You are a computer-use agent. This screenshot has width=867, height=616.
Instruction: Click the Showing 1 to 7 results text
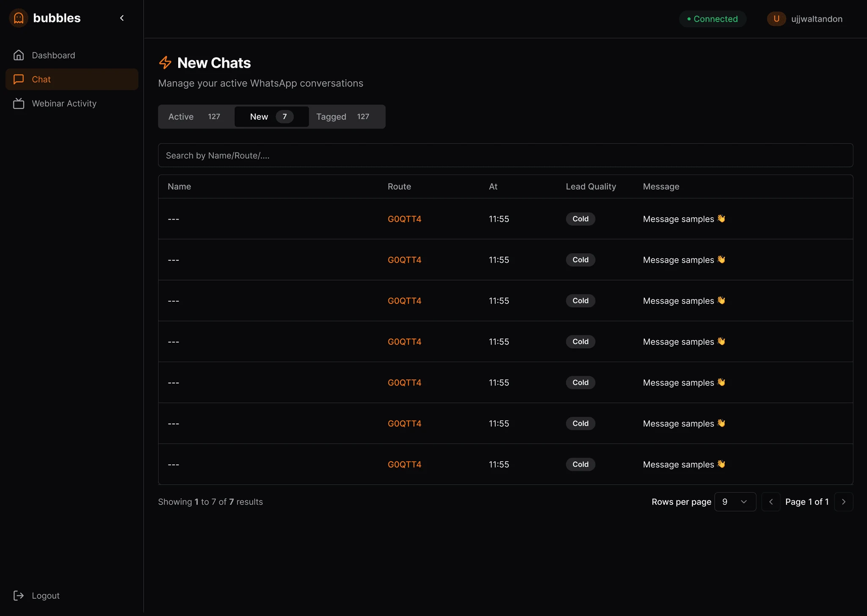tap(210, 502)
